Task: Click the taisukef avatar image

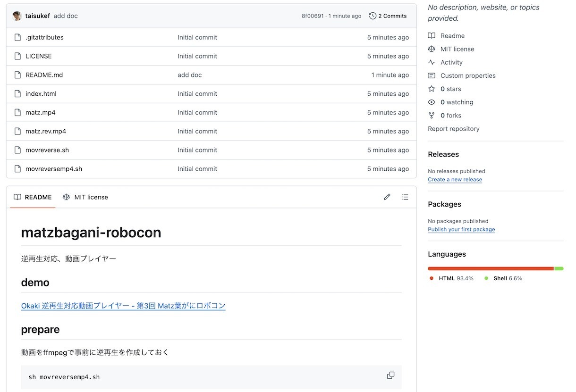Action: [x=17, y=16]
